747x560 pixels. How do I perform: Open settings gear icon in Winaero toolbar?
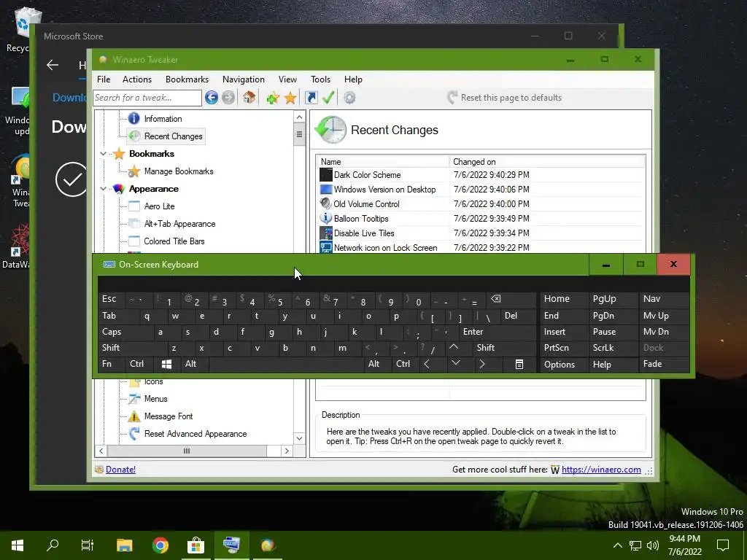(349, 98)
